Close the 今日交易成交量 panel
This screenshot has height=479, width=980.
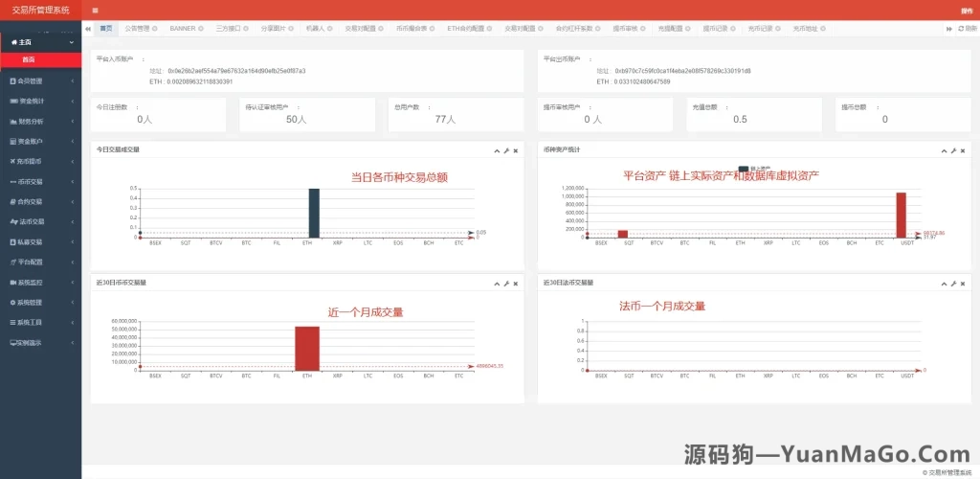[516, 150]
